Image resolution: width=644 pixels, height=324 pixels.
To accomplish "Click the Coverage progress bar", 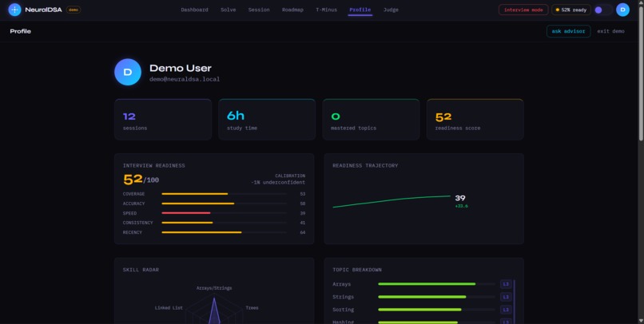I will tap(225, 194).
